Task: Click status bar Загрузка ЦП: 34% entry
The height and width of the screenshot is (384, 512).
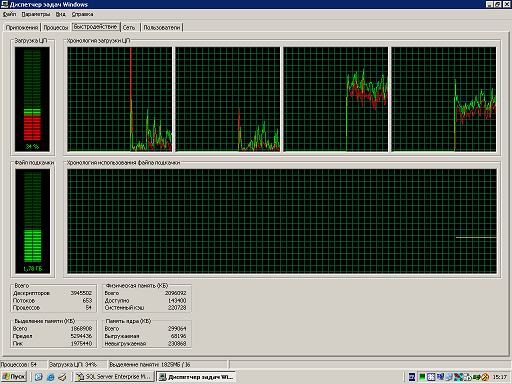Action: point(78,365)
